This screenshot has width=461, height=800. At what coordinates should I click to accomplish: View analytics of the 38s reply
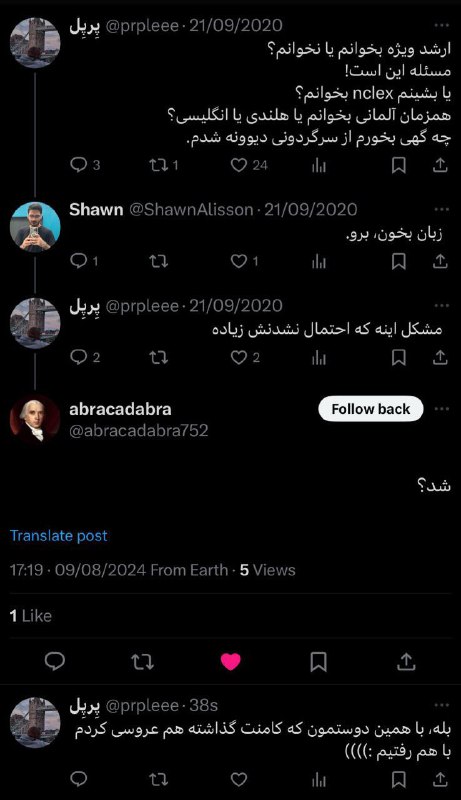click(319, 779)
